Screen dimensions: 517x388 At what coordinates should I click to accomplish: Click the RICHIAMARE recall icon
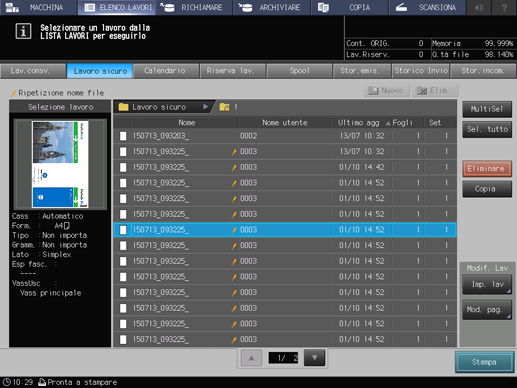point(167,7)
